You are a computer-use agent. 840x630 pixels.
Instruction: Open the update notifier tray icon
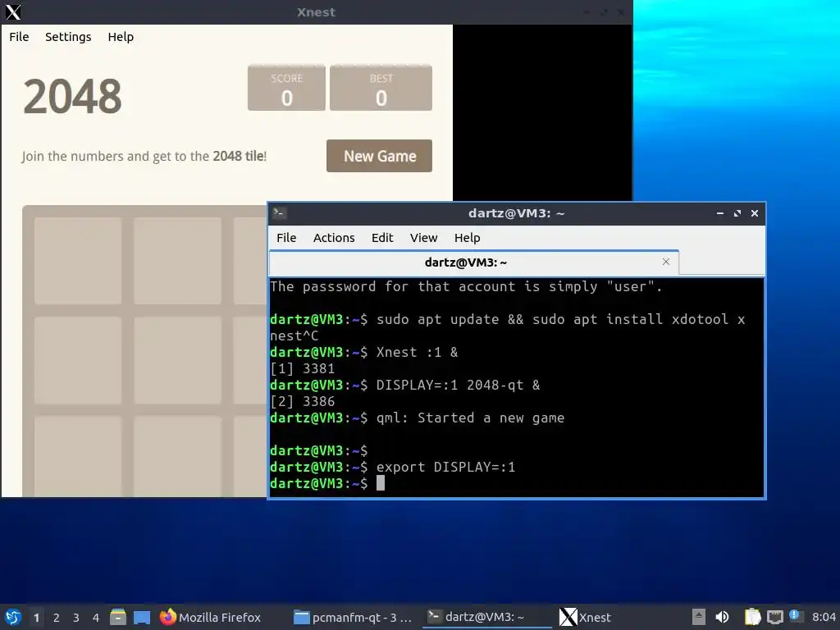pos(796,616)
